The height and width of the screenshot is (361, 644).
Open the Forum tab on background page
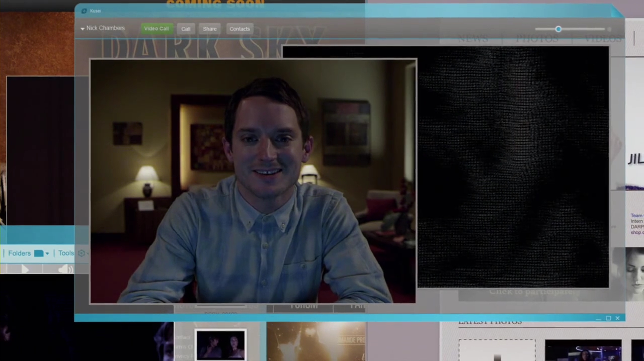point(304,306)
